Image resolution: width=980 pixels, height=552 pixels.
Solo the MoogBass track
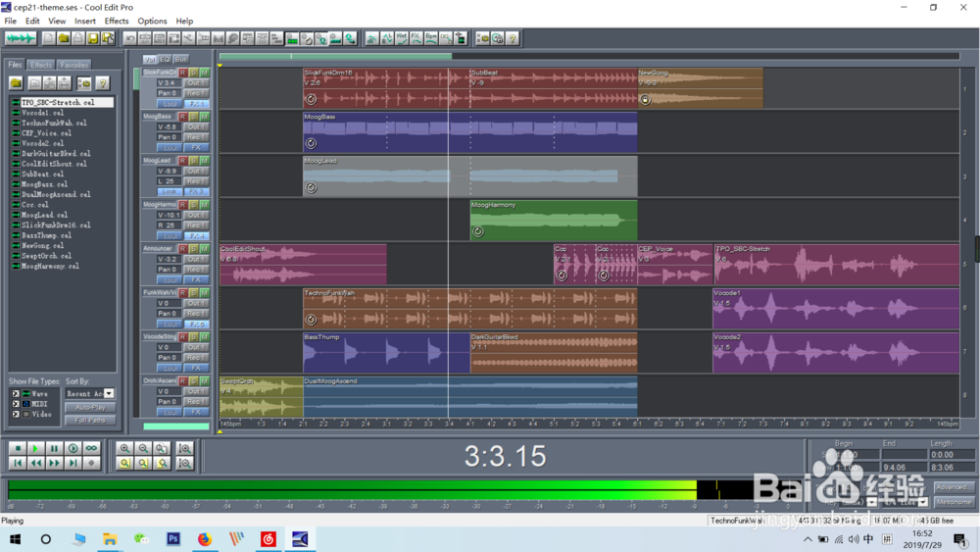click(194, 117)
